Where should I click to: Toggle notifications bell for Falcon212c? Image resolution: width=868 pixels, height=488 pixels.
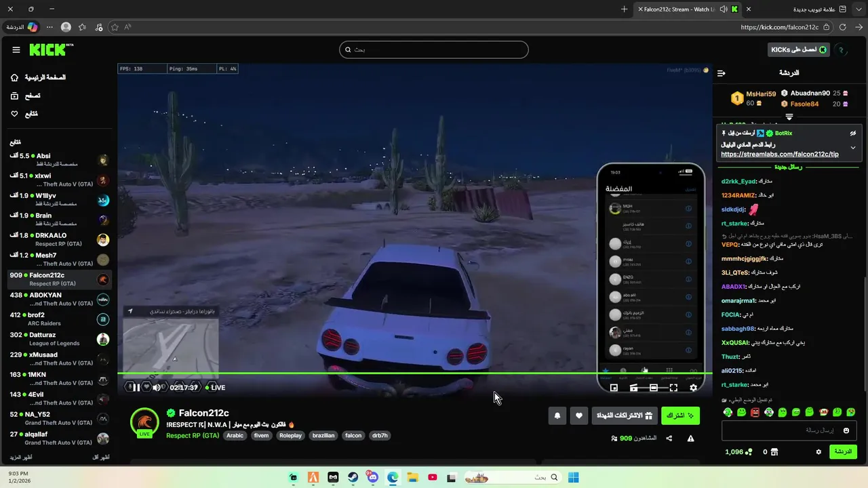point(557,415)
